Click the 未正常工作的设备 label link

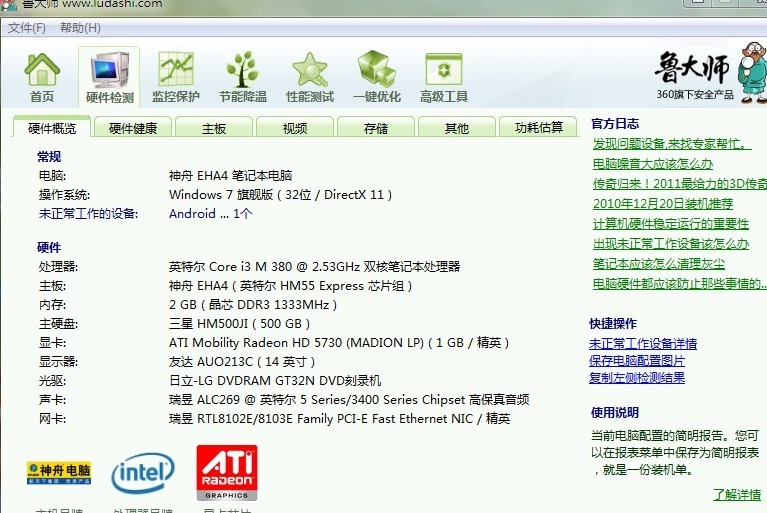click(89, 214)
